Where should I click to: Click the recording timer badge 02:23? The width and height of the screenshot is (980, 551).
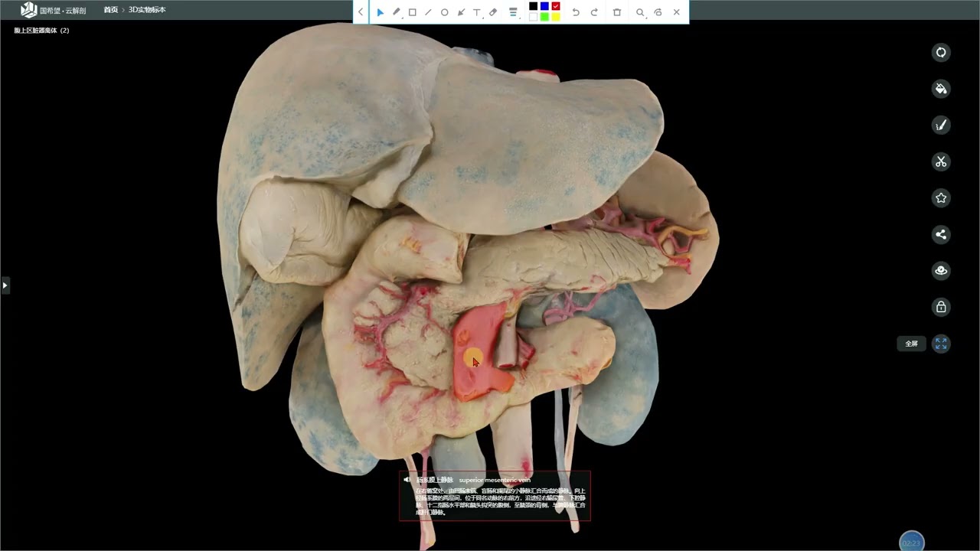pos(911,542)
